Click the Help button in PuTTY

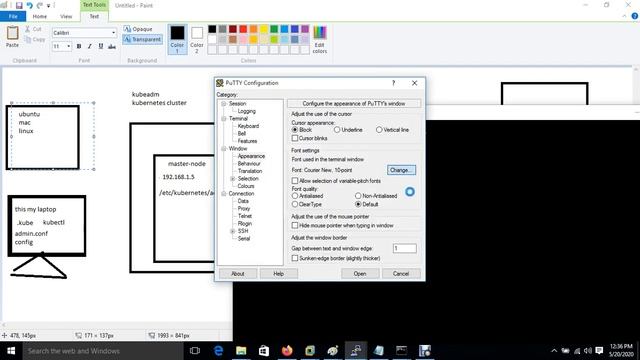tap(278, 273)
